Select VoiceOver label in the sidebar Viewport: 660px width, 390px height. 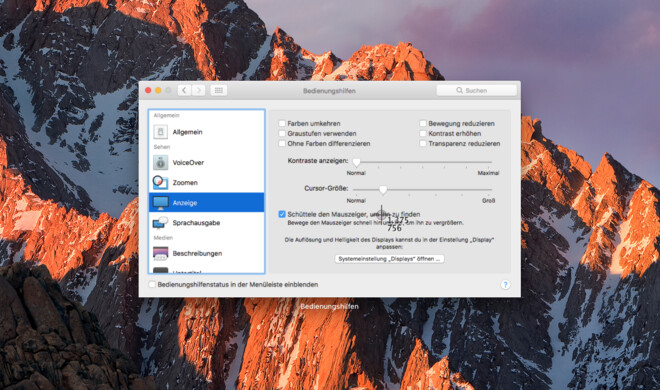(x=188, y=162)
